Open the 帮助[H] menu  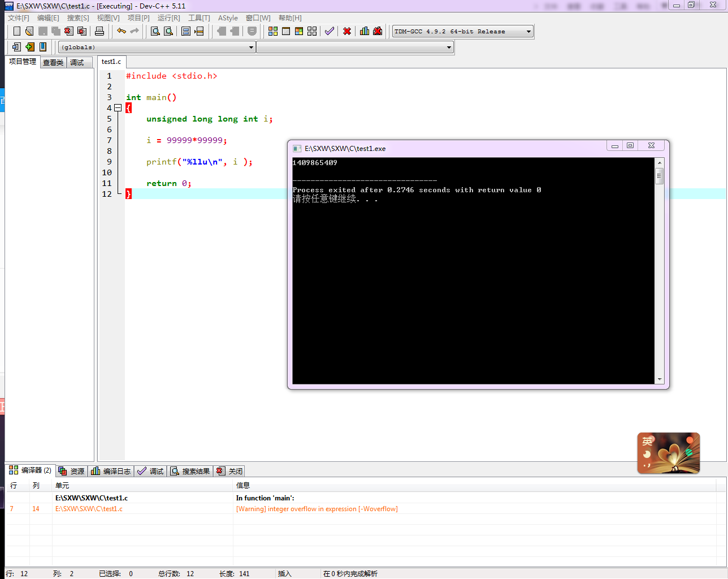click(x=290, y=18)
